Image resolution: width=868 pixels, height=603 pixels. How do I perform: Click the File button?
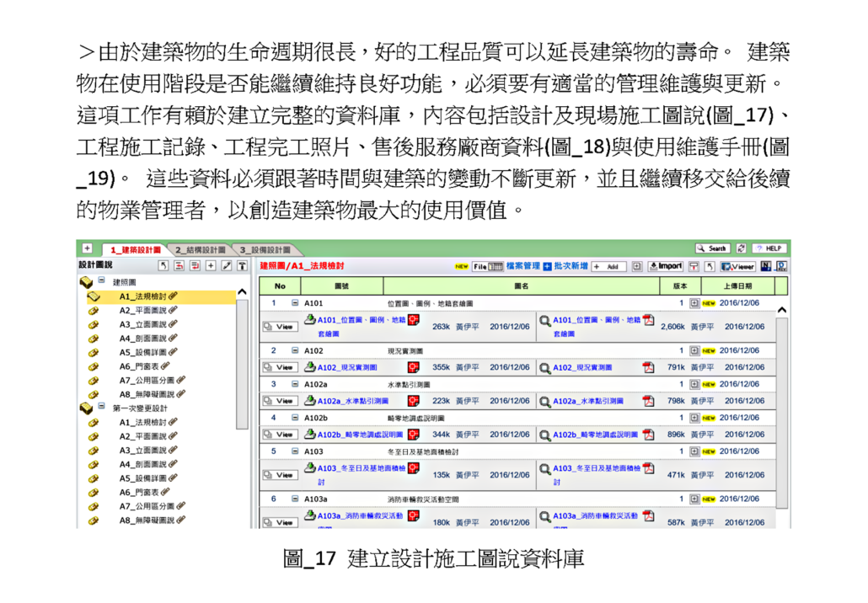pos(488,267)
